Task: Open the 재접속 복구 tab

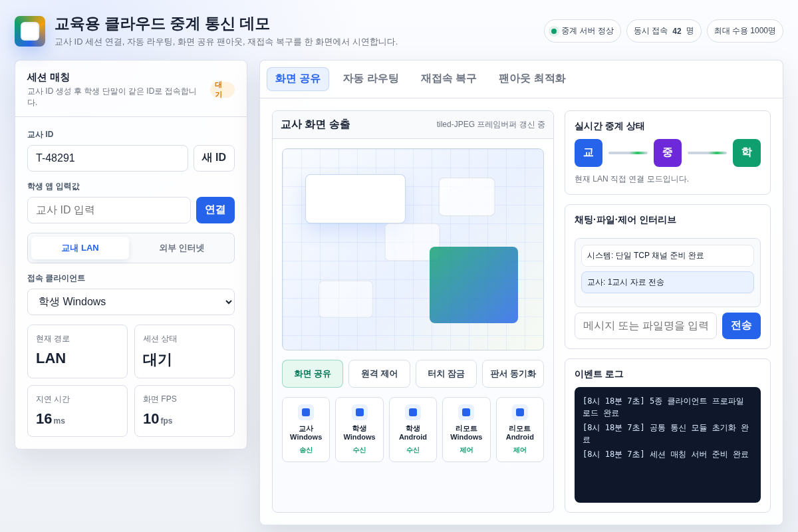Action: (x=449, y=79)
